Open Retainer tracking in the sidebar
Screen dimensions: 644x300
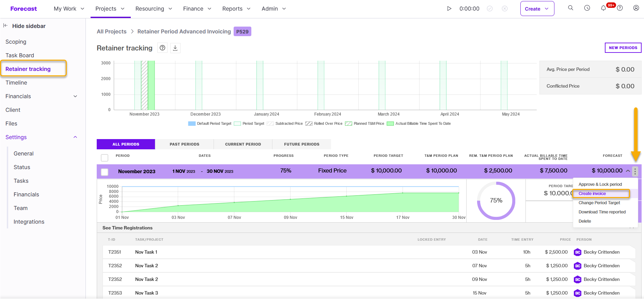coord(28,69)
